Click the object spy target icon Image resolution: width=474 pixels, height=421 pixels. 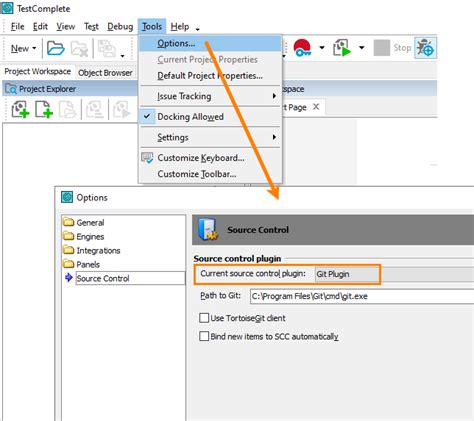(425, 48)
